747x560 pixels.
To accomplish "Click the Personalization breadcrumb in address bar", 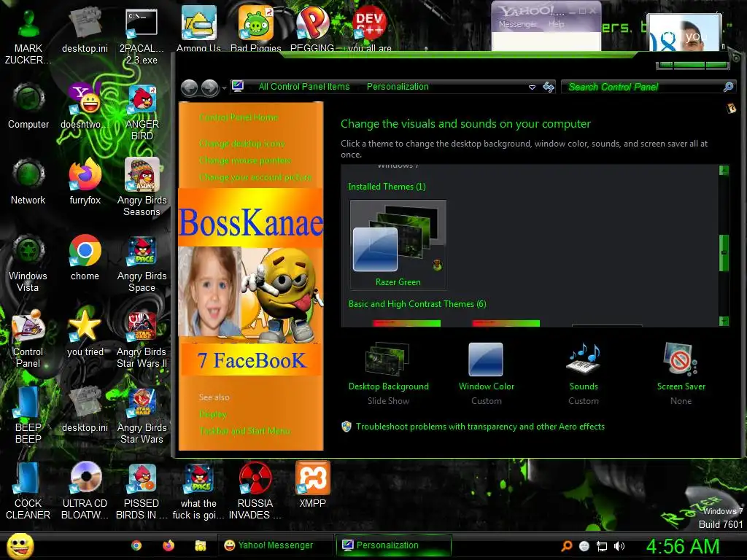I will pyautogui.click(x=398, y=87).
